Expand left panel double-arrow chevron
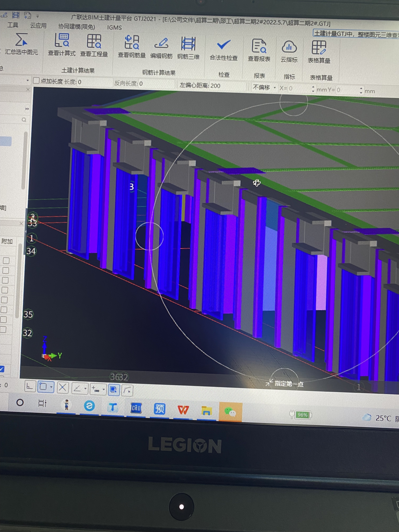The width and height of the screenshot is (399, 532). point(27,109)
